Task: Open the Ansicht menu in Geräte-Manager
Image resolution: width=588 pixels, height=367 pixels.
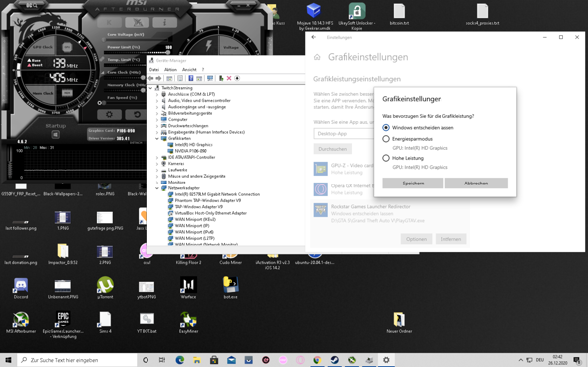Action: 189,70
